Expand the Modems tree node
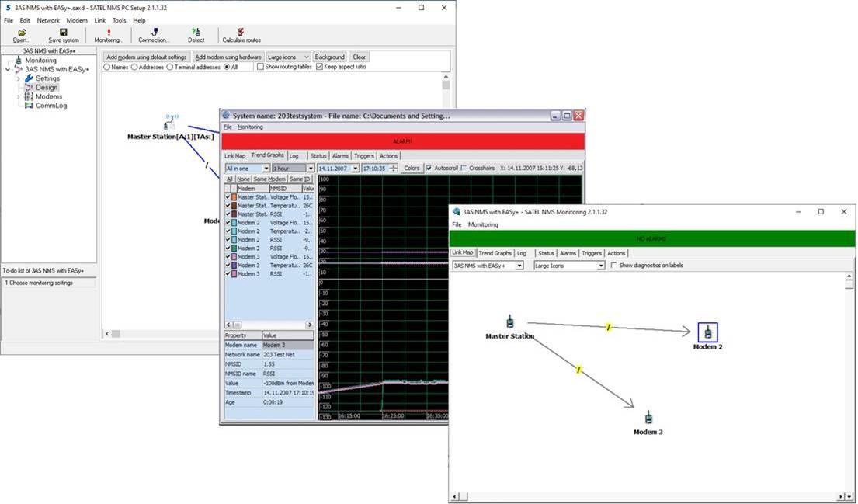The image size is (858, 504). (18, 97)
